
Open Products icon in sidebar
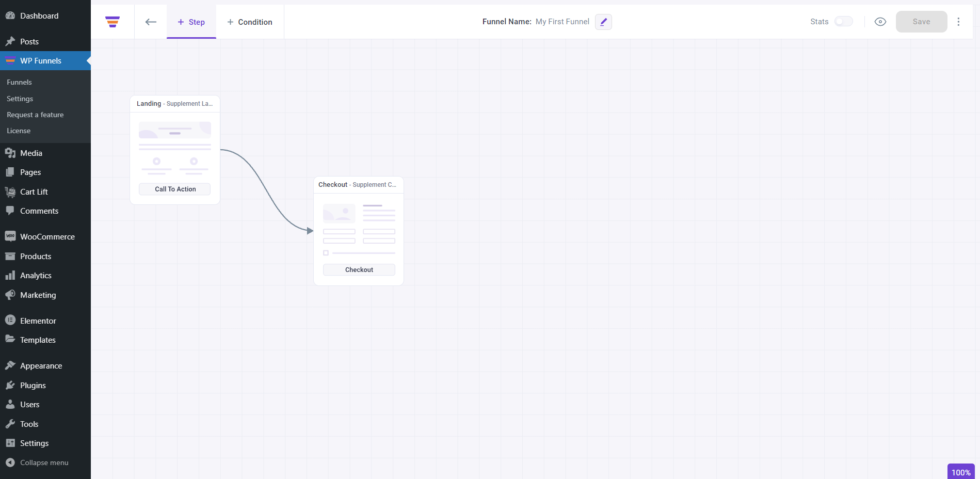pos(10,256)
